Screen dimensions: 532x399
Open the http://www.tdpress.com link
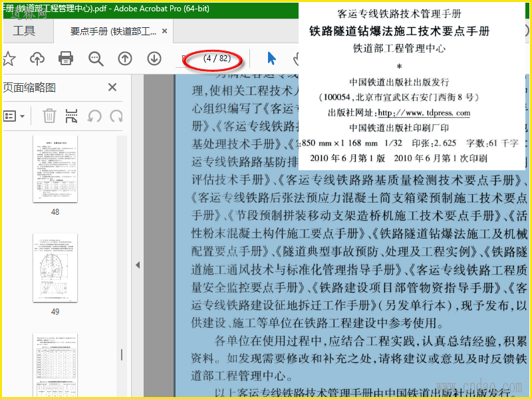tap(424, 113)
